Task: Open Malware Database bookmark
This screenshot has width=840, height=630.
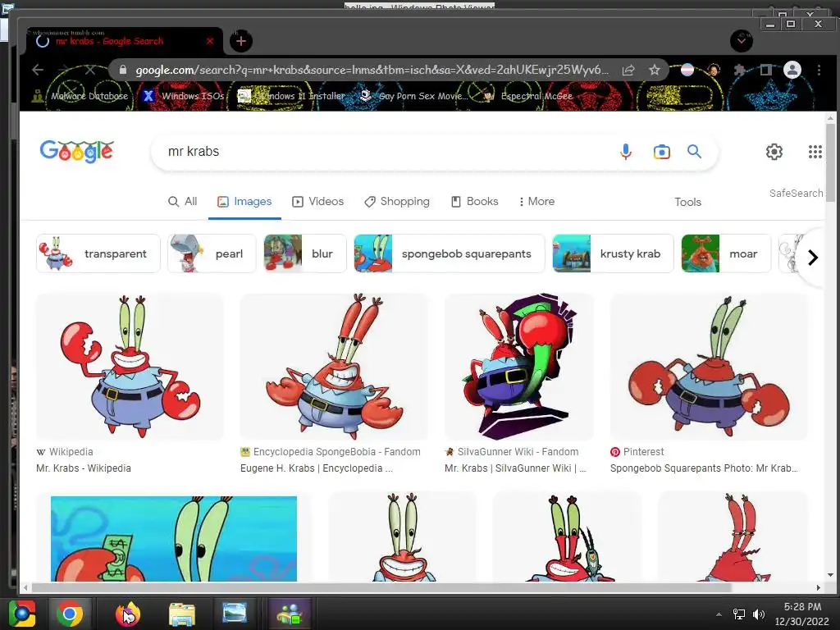Action: 80,96
